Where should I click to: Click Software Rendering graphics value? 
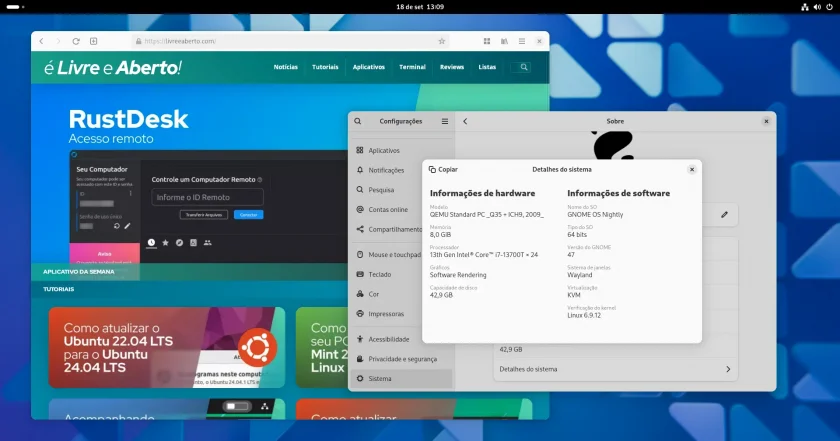click(458, 275)
